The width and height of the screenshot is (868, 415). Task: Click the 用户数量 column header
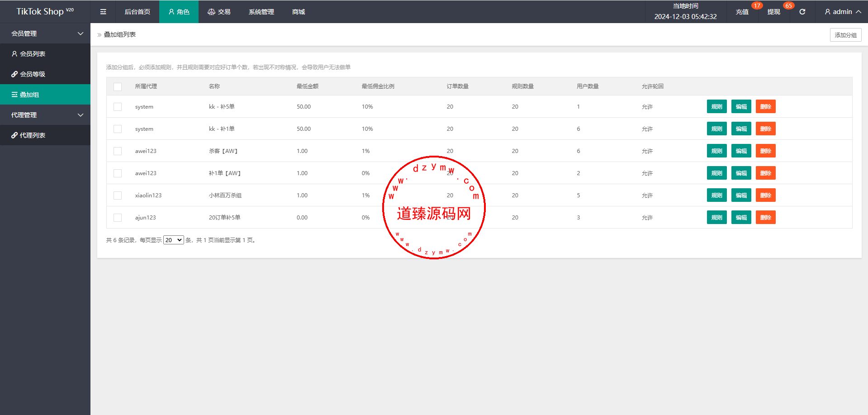click(588, 86)
